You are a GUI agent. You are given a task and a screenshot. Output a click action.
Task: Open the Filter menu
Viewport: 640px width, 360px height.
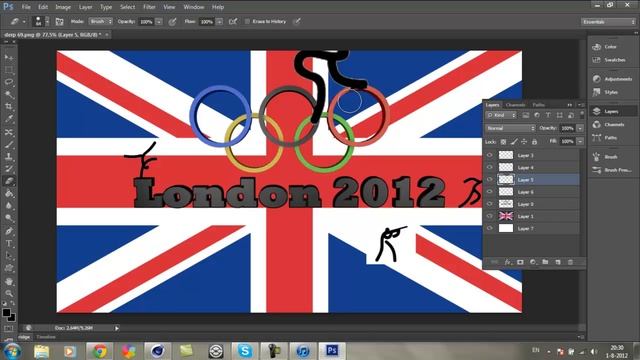click(149, 7)
